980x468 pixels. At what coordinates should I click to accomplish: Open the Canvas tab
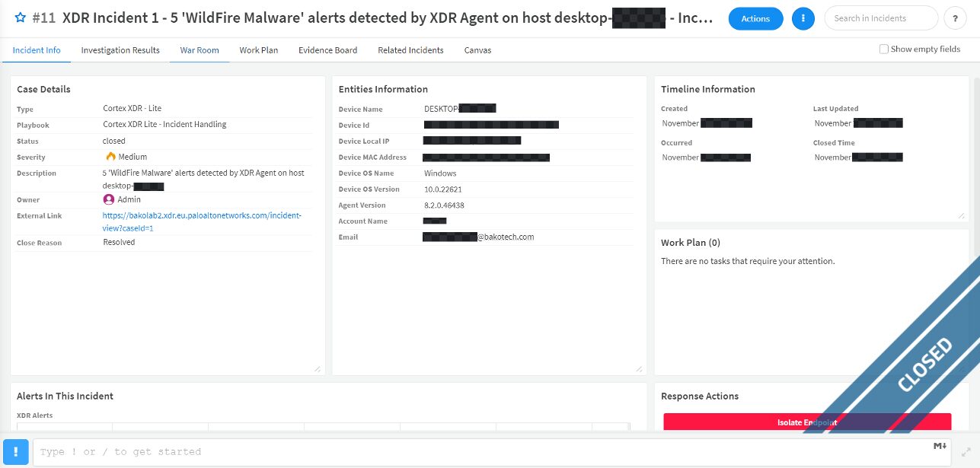click(477, 50)
